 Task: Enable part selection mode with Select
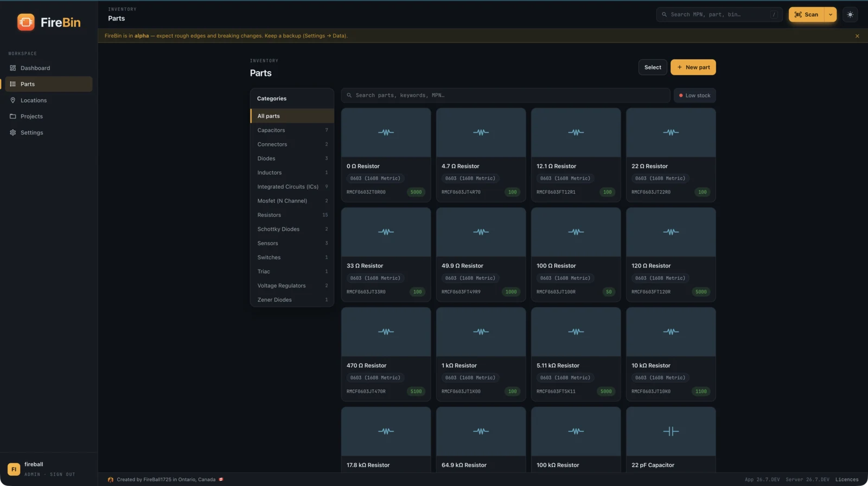(x=653, y=67)
